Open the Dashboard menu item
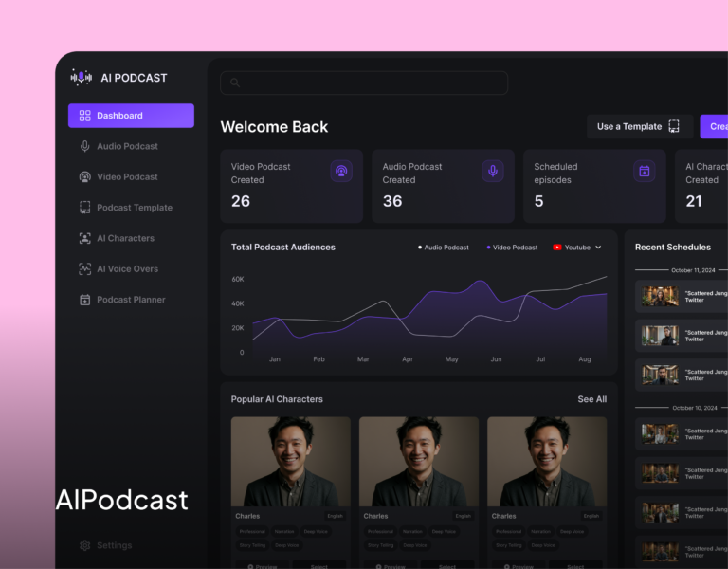Image resolution: width=728 pixels, height=569 pixels. coord(131,116)
